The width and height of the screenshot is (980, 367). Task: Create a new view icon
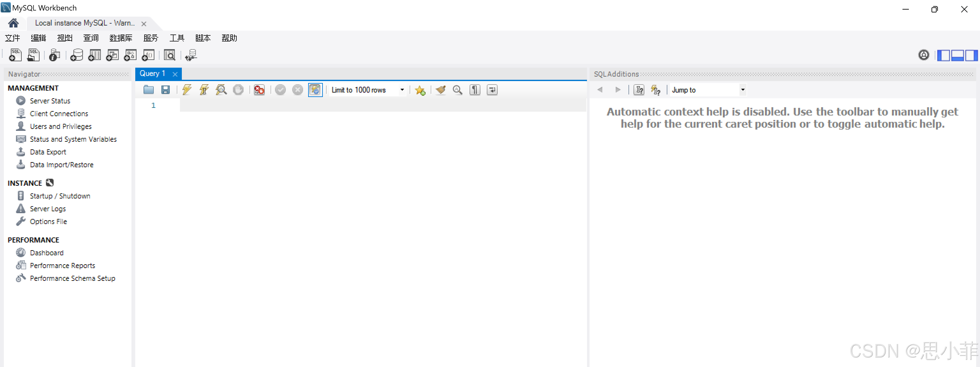point(112,55)
